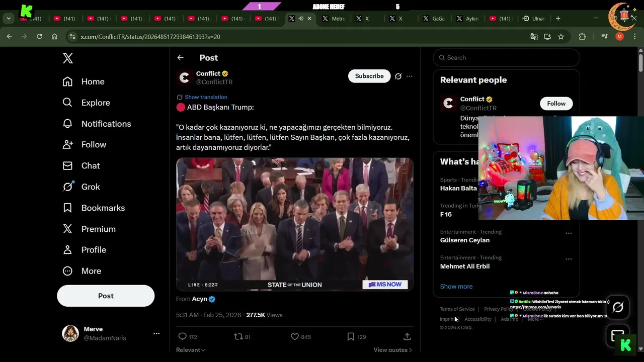
Task: Switch to the Metro tab
Action: click(334, 19)
